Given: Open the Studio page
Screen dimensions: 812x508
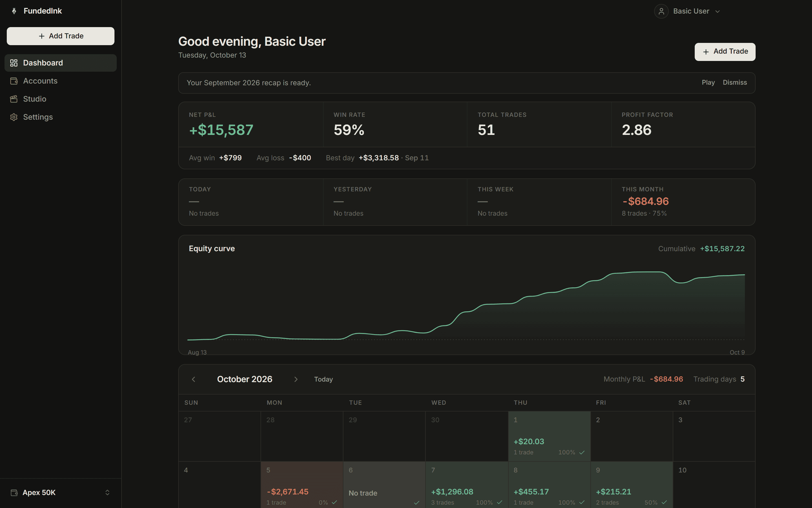Looking at the screenshot, I should (x=61, y=99).
